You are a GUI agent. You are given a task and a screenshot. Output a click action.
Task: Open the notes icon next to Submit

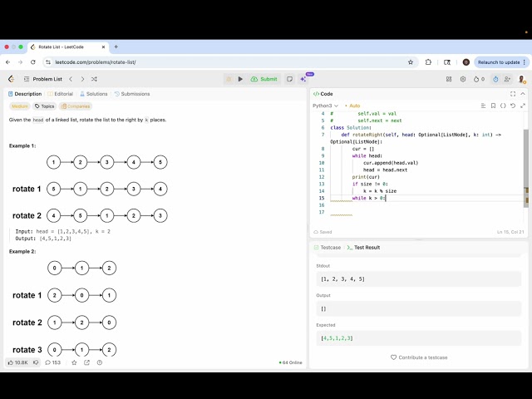(289, 79)
